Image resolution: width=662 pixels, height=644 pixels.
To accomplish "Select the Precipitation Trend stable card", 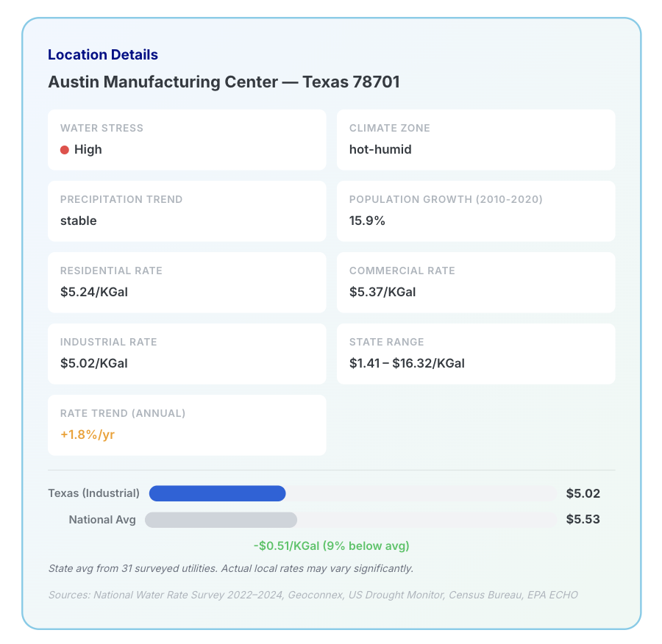I will [x=187, y=211].
